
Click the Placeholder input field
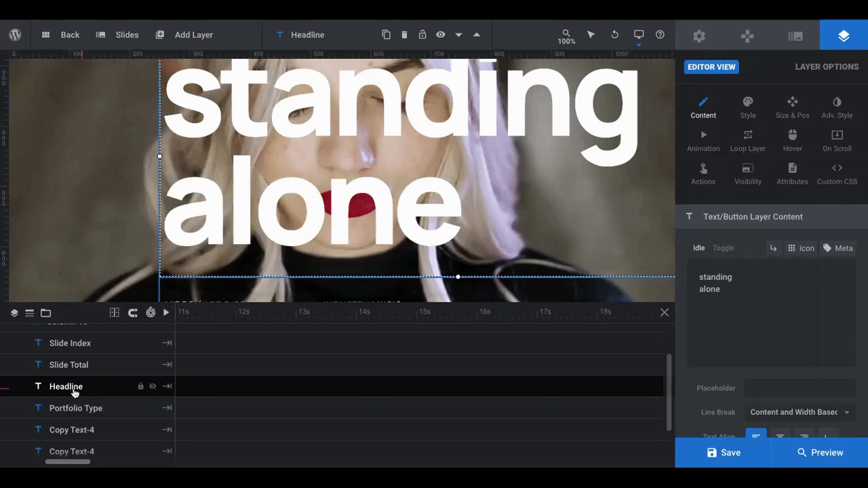pyautogui.click(x=800, y=388)
